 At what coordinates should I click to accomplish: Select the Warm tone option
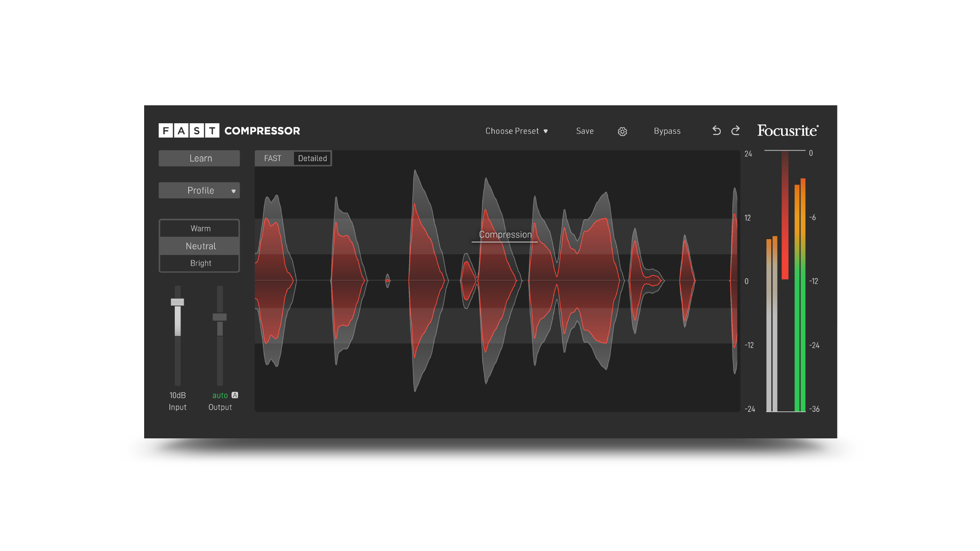coord(200,229)
